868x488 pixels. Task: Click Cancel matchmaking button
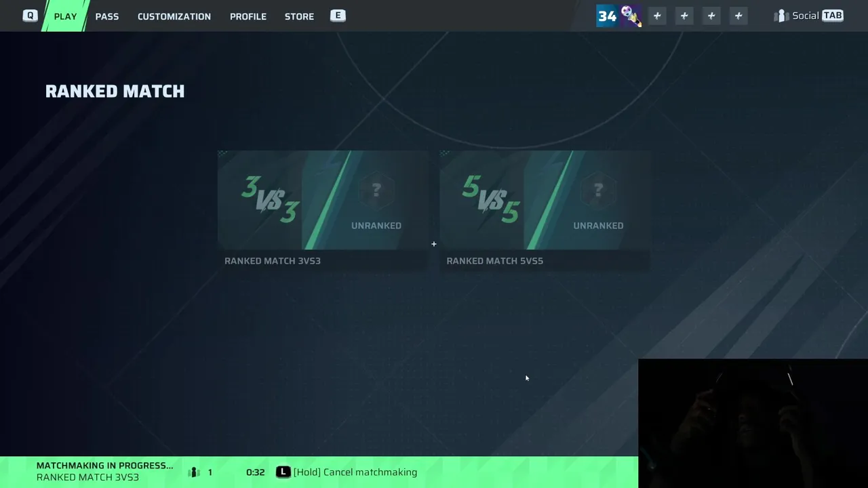pos(347,472)
